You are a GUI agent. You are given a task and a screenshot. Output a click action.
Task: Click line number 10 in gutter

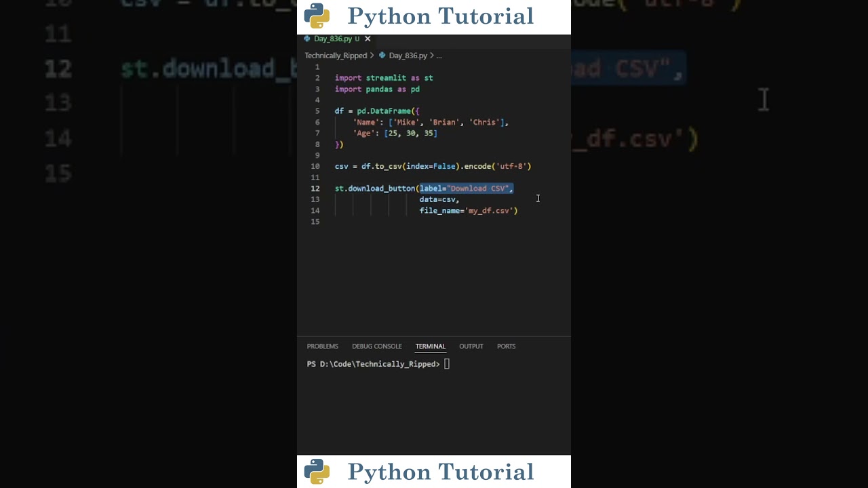click(x=315, y=166)
